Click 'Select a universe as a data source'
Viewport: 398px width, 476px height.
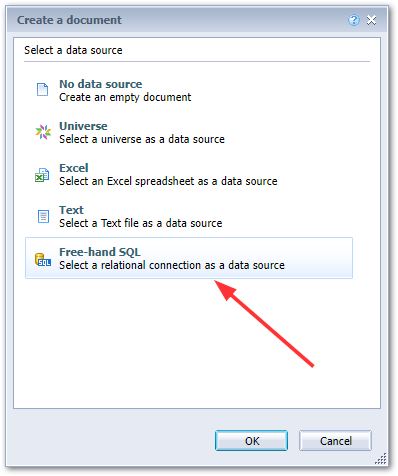point(142,139)
